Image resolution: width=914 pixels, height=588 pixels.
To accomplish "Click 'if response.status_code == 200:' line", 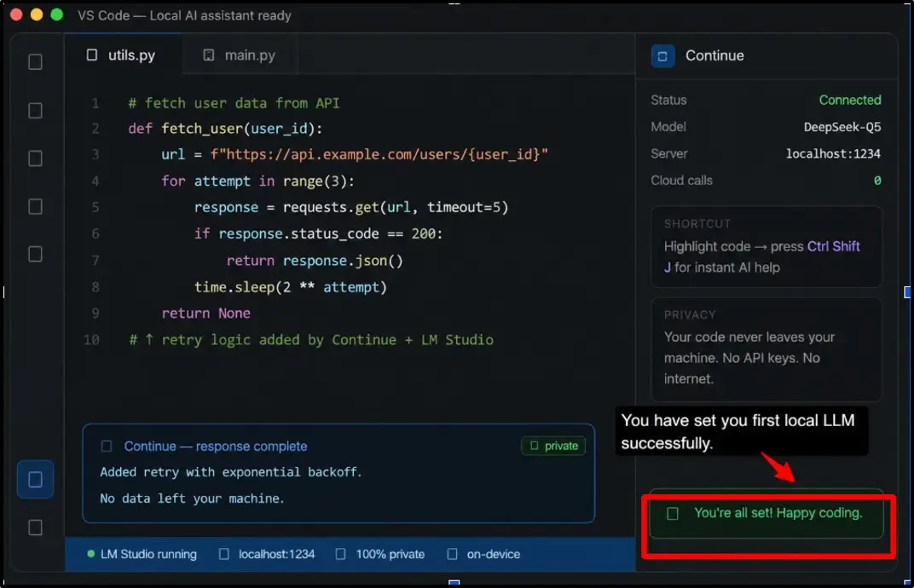I will click(318, 233).
